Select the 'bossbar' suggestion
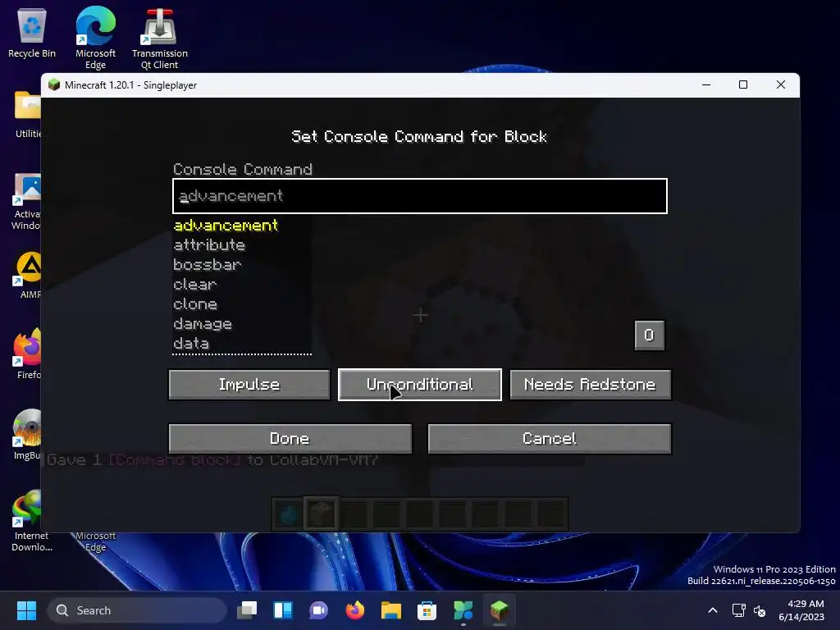The width and height of the screenshot is (840, 630). pos(208,265)
